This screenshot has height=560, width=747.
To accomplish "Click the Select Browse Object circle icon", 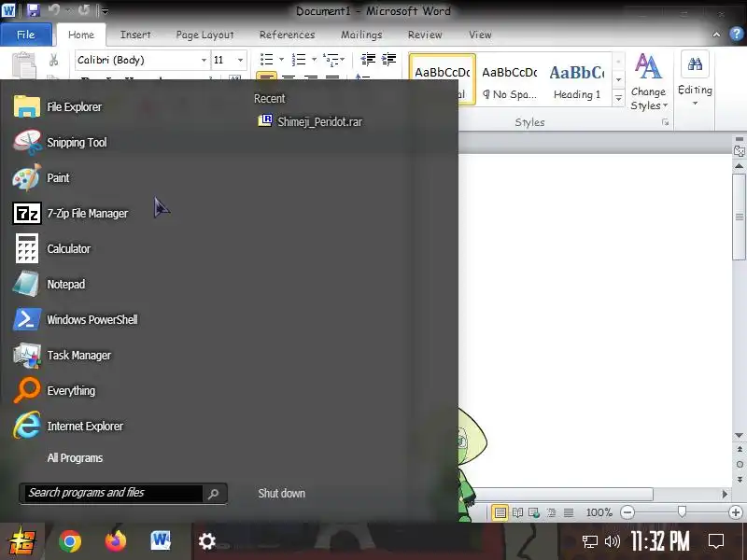I will tap(739, 464).
